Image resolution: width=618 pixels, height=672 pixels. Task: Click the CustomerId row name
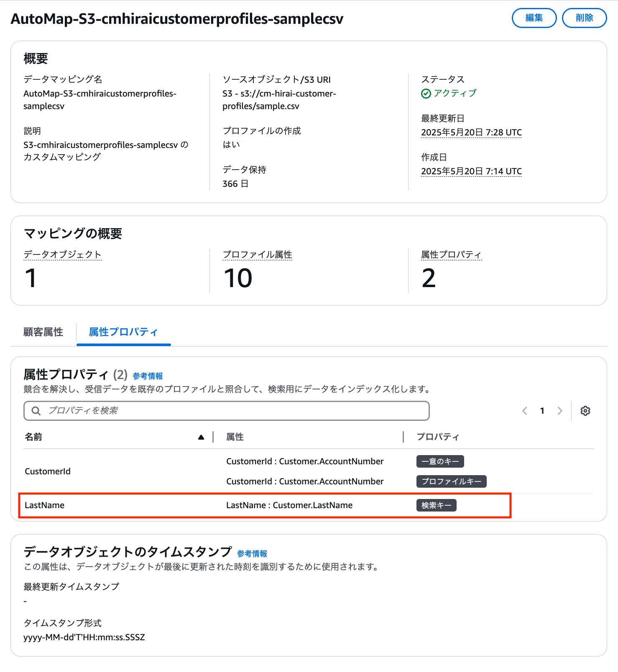tap(48, 471)
